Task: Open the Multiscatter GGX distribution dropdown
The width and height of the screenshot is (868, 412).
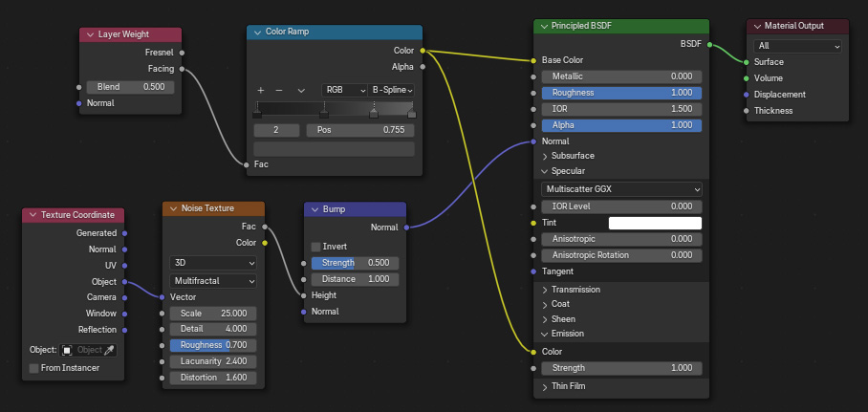Action: point(621,189)
